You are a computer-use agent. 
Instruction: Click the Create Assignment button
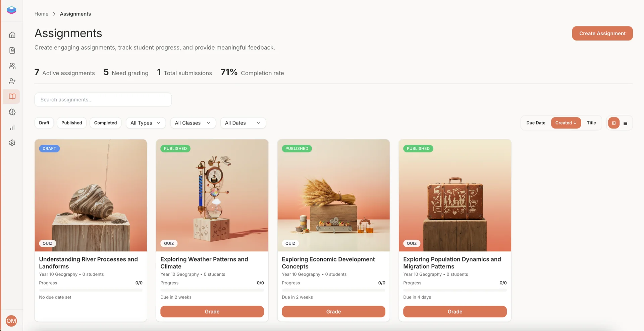click(602, 33)
